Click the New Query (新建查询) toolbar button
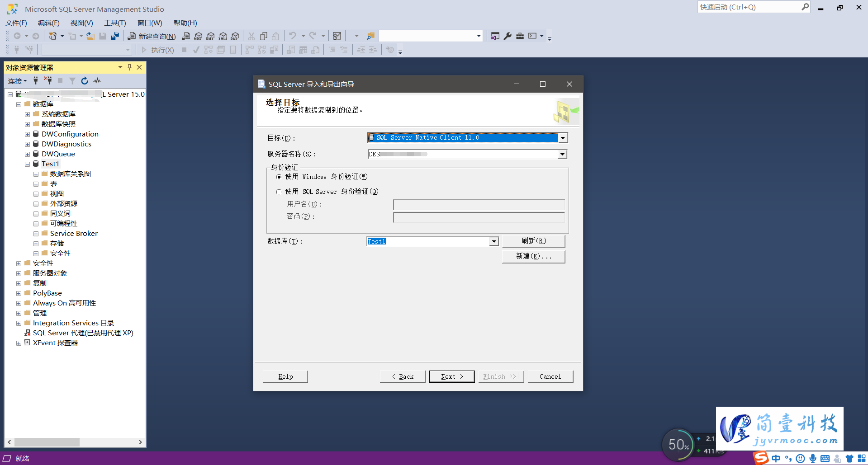The image size is (868, 465). click(x=152, y=36)
